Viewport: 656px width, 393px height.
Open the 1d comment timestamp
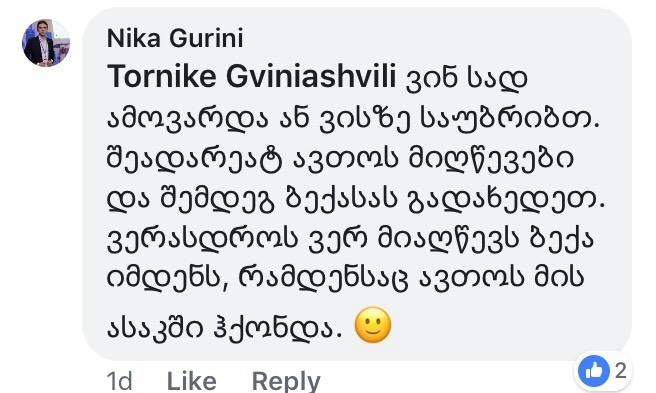(x=120, y=380)
